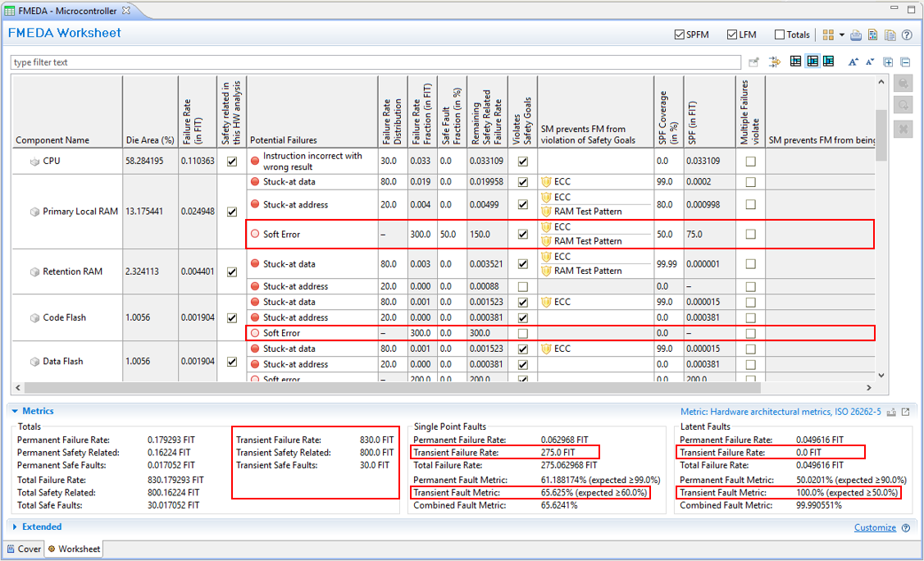Viewport: 924px width, 561px height.
Task: Click the help question mark icon at top
Action: pos(907,35)
